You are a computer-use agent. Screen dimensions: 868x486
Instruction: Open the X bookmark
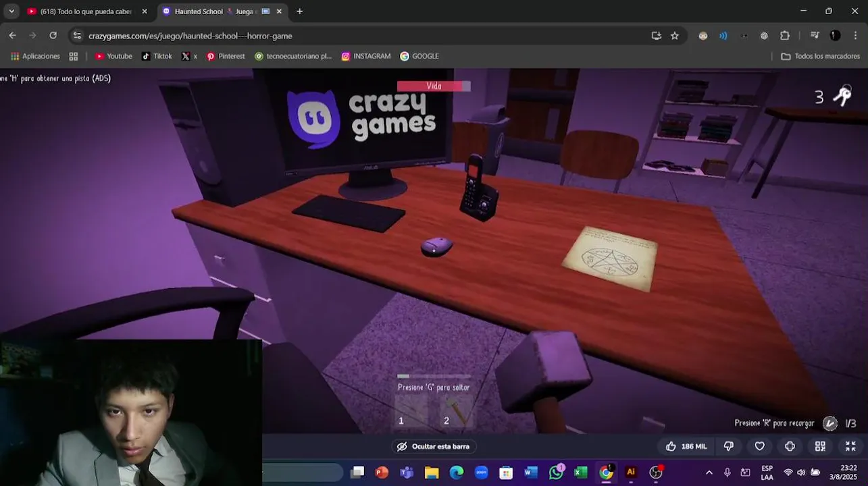pos(190,56)
